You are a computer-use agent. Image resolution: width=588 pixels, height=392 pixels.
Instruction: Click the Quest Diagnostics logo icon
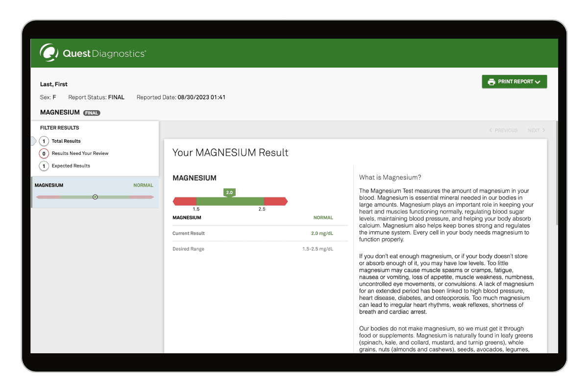click(49, 53)
